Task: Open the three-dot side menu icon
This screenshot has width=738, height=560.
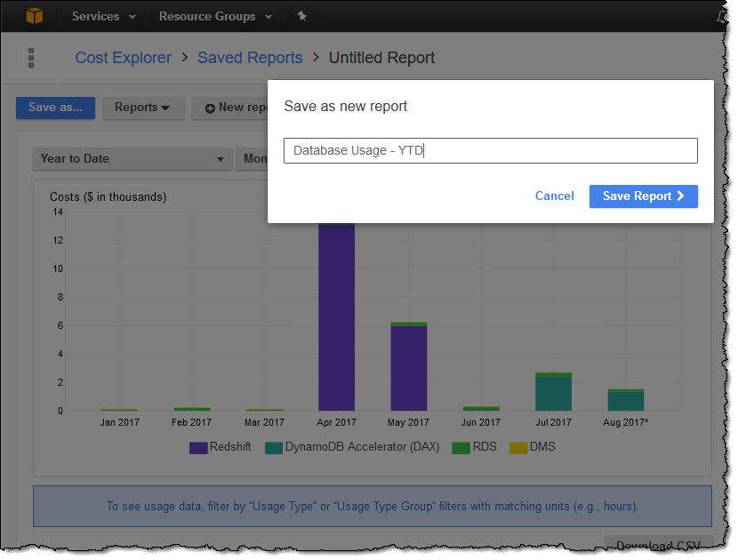Action: click(x=31, y=58)
